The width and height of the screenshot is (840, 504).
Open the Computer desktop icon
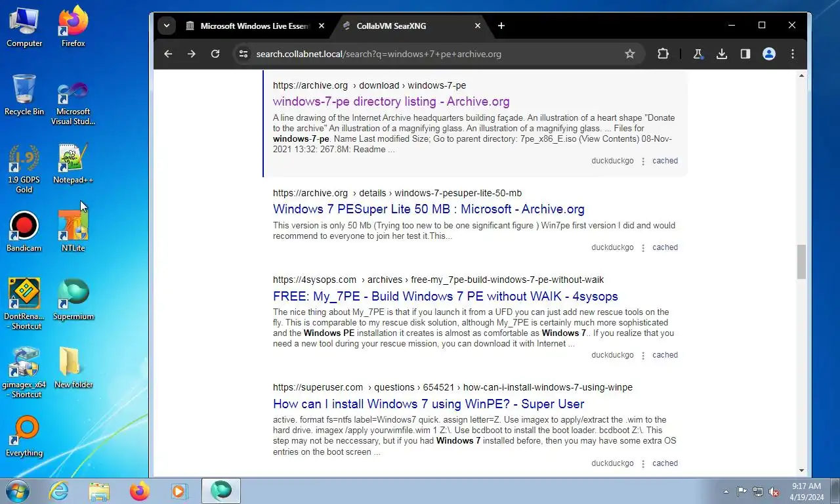(x=24, y=28)
